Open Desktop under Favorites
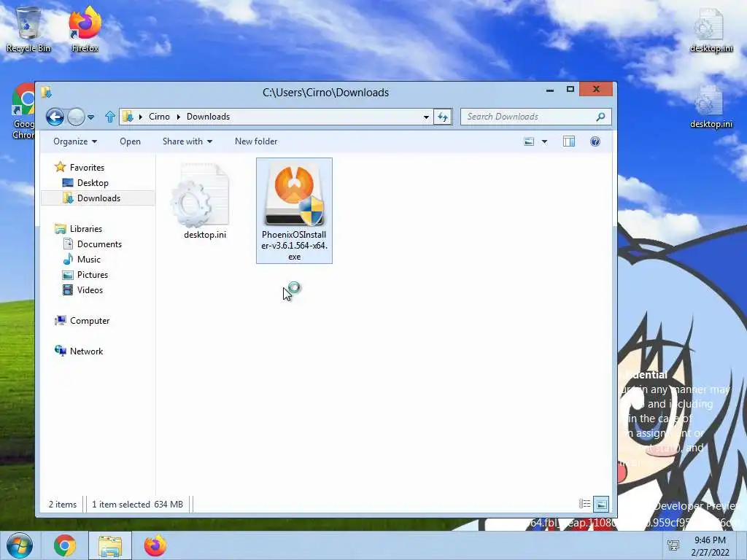Screen dimensions: 747x560 93,183
